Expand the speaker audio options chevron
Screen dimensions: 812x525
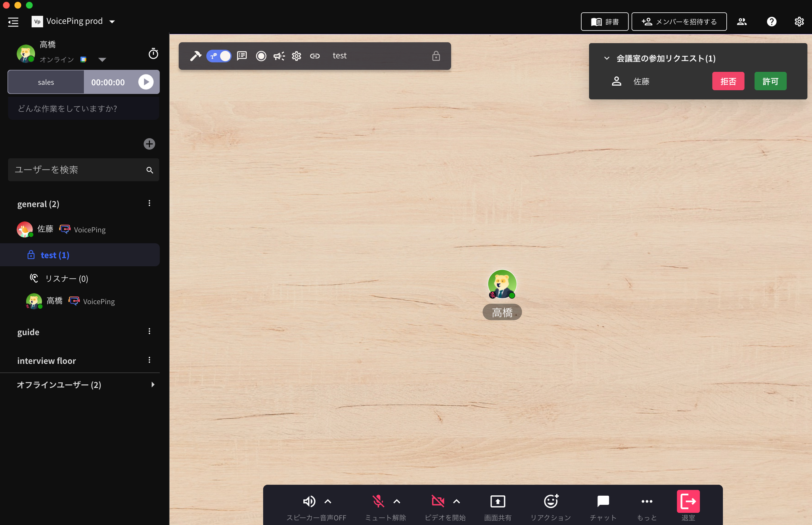coord(328,501)
